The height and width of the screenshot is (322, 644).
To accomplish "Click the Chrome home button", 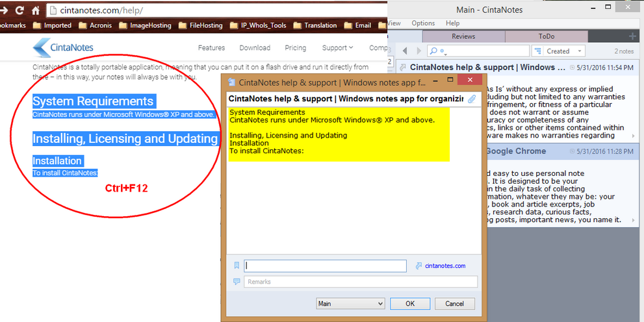I will click(36, 10).
